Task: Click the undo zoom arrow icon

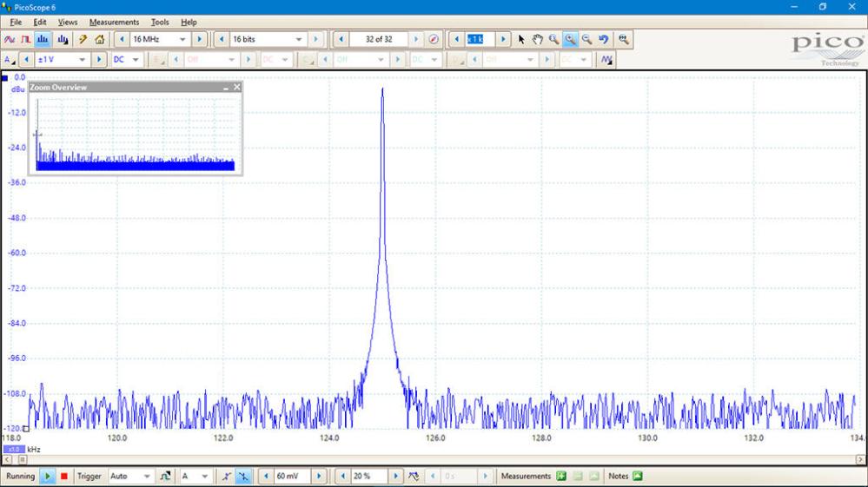Action: [603, 39]
